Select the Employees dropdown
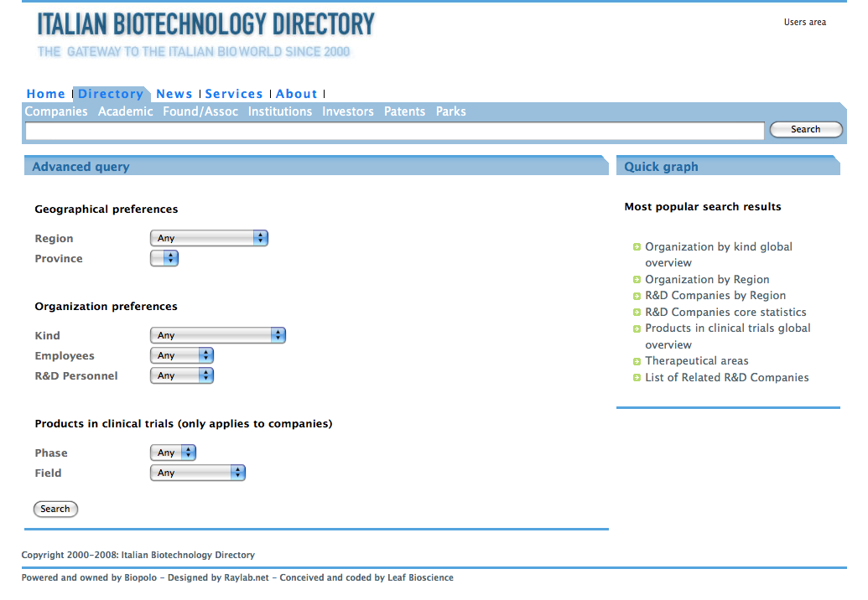Viewport: 868px width, 600px height. click(x=182, y=355)
